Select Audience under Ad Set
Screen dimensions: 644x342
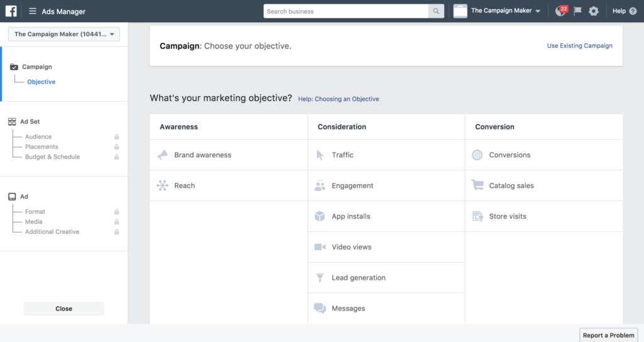point(38,136)
